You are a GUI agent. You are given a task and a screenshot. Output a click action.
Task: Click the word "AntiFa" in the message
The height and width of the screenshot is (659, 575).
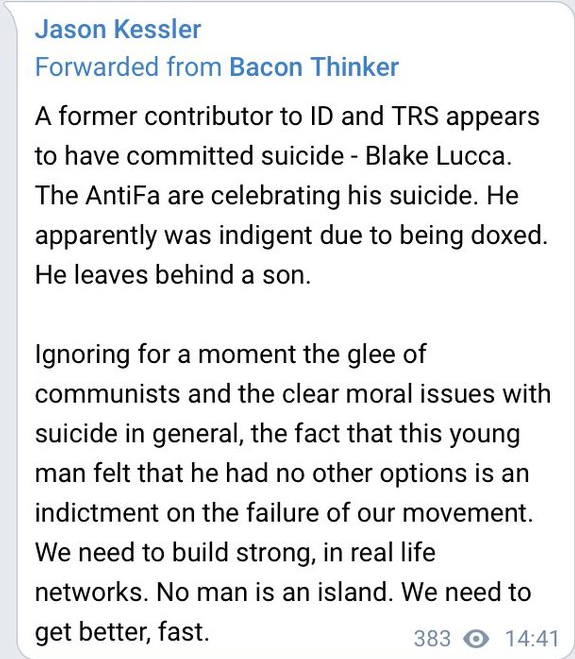(x=123, y=195)
